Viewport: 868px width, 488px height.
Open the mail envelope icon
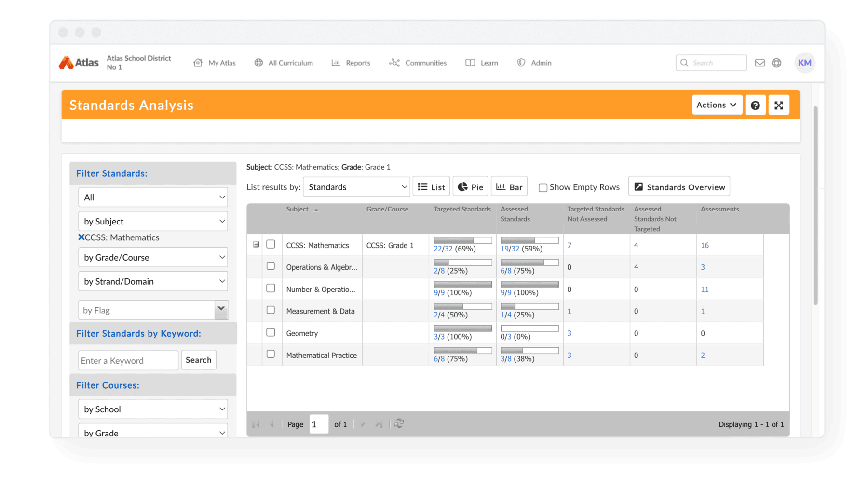(759, 63)
